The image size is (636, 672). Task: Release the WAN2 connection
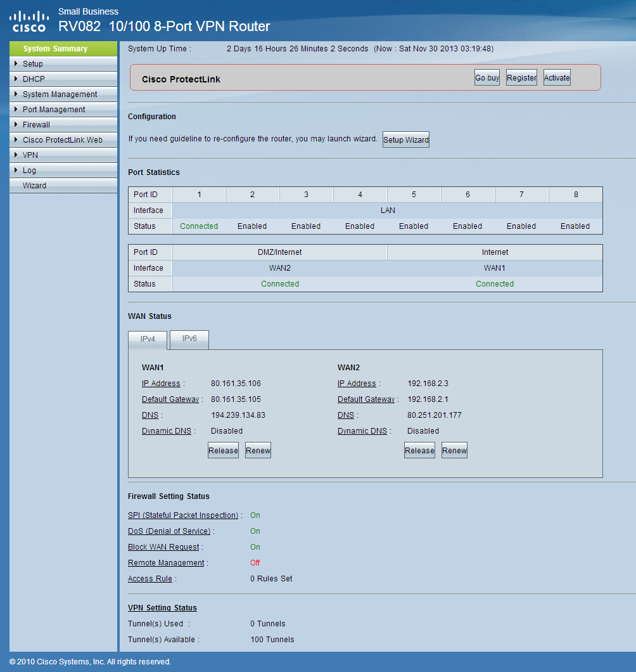(420, 450)
